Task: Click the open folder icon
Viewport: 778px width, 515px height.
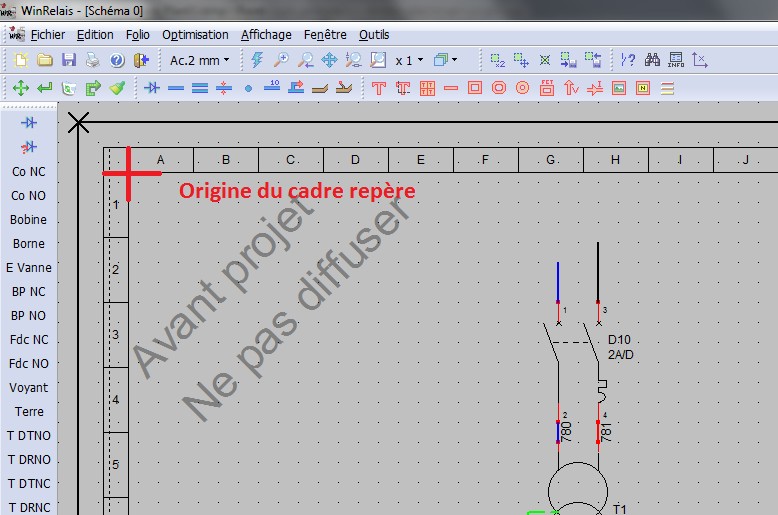Action: point(45,60)
